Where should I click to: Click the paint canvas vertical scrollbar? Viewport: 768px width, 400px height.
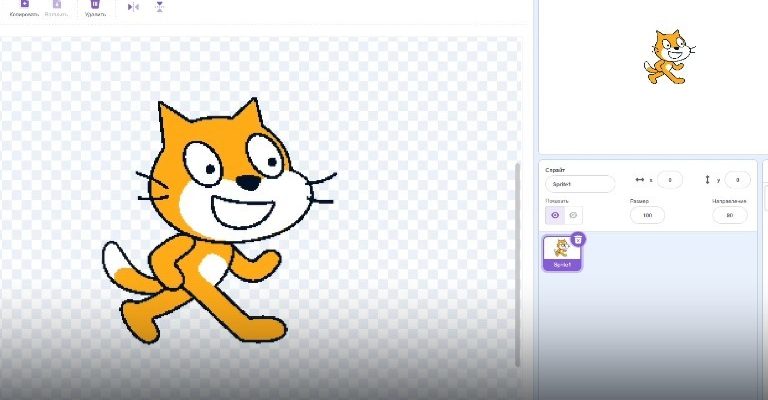(517, 260)
